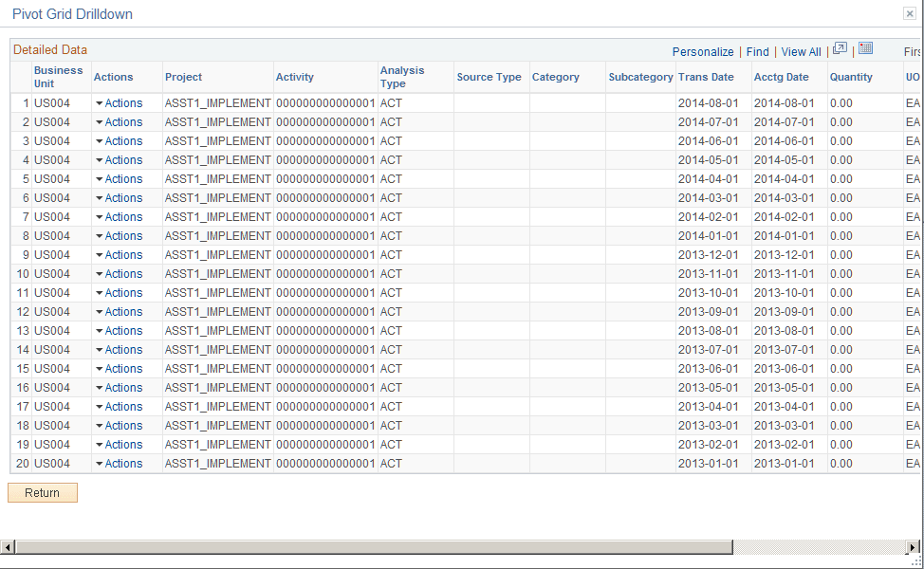Screen dimensions: 924x569
Task: Close the Pivot Grid Drilldown window
Action: pyautogui.click(x=909, y=13)
